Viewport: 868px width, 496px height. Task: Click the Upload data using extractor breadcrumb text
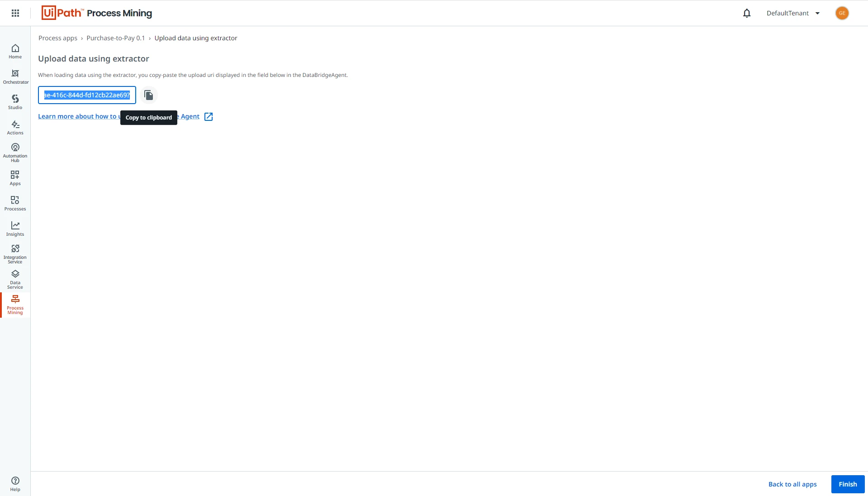196,38
